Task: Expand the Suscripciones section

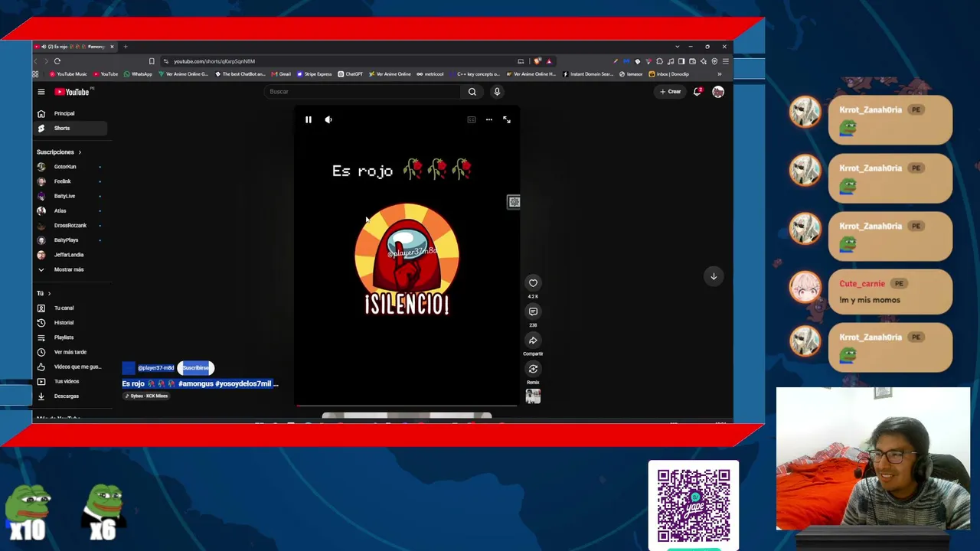Action: click(59, 152)
